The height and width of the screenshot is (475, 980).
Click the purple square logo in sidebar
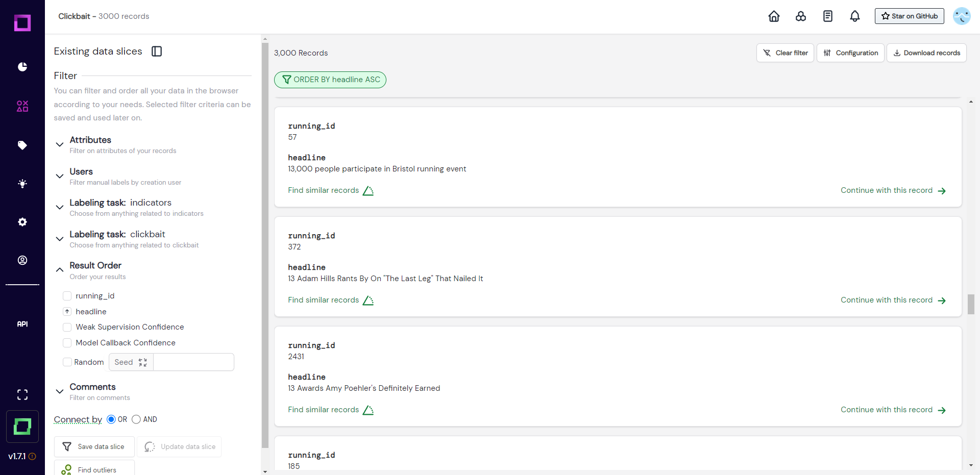(22, 23)
